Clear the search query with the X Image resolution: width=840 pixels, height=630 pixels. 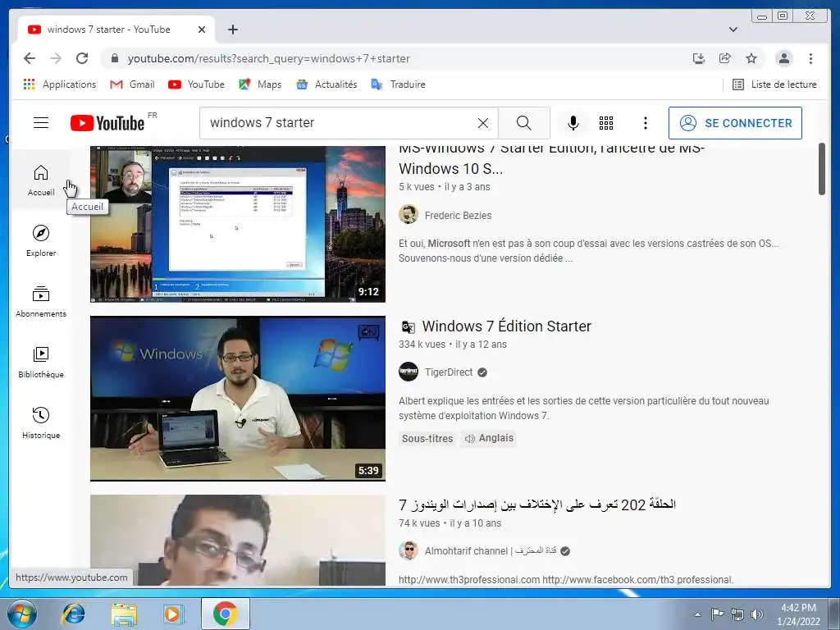[x=482, y=123]
